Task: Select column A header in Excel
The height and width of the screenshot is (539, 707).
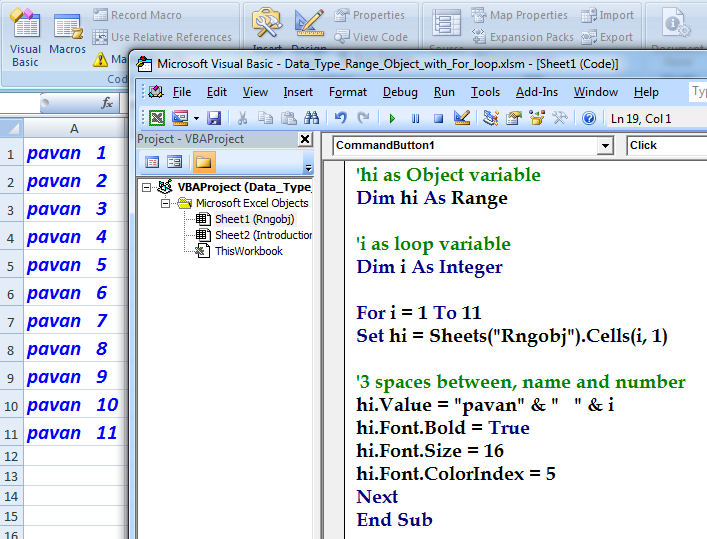Action: 75,129
